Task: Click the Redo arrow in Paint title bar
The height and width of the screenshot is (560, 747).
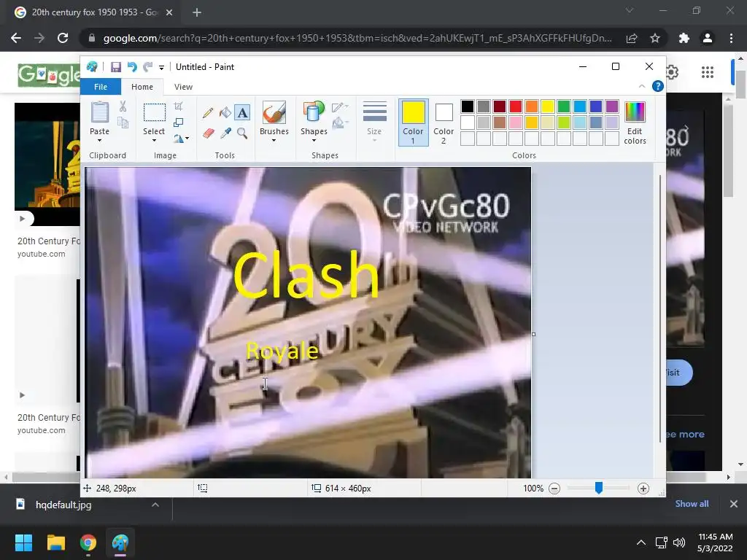Action: [148, 67]
